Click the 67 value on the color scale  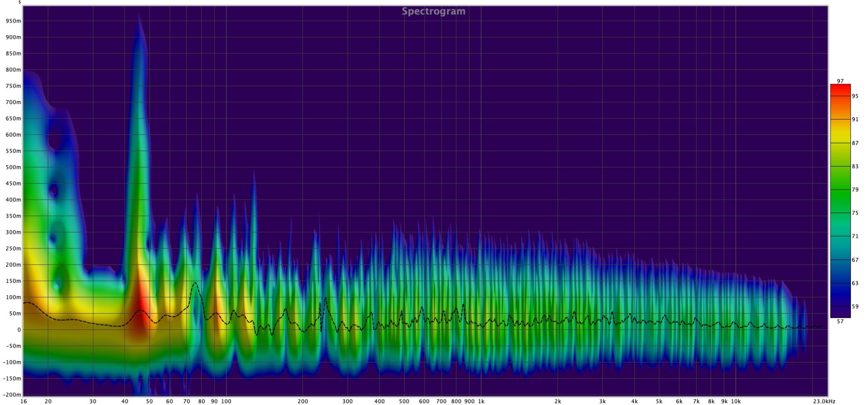coord(855,260)
